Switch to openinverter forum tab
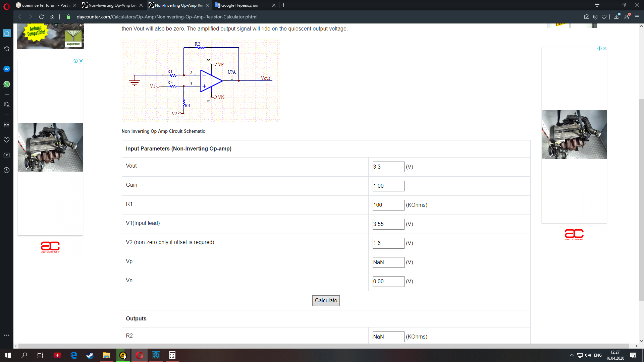The height and width of the screenshot is (362, 644). click(x=44, y=5)
